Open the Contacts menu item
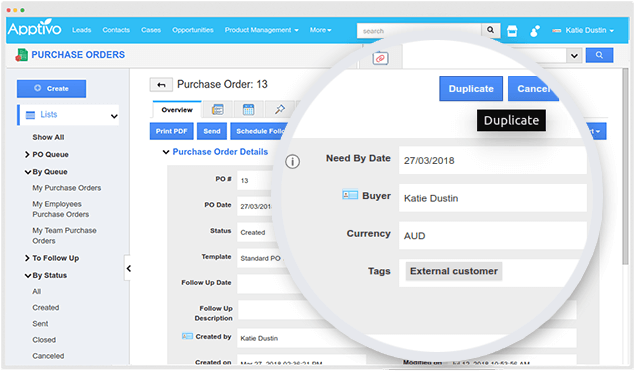The image size is (635, 371). [116, 30]
